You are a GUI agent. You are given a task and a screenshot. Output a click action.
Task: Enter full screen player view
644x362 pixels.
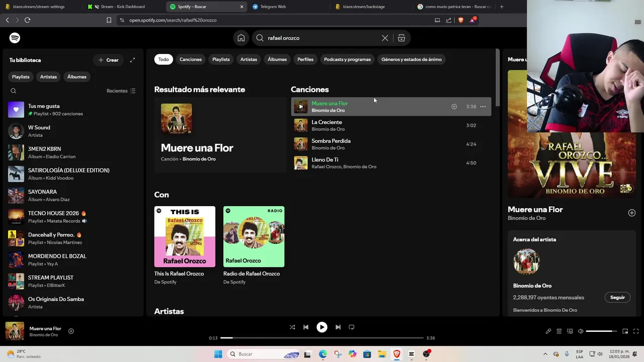tap(636, 331)
